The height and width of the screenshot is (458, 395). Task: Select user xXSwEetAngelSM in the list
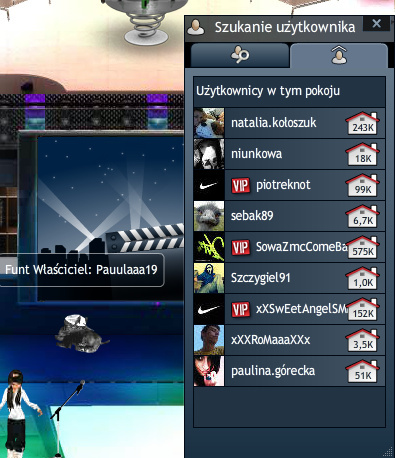pyautogui.click(x=289, y=309)
